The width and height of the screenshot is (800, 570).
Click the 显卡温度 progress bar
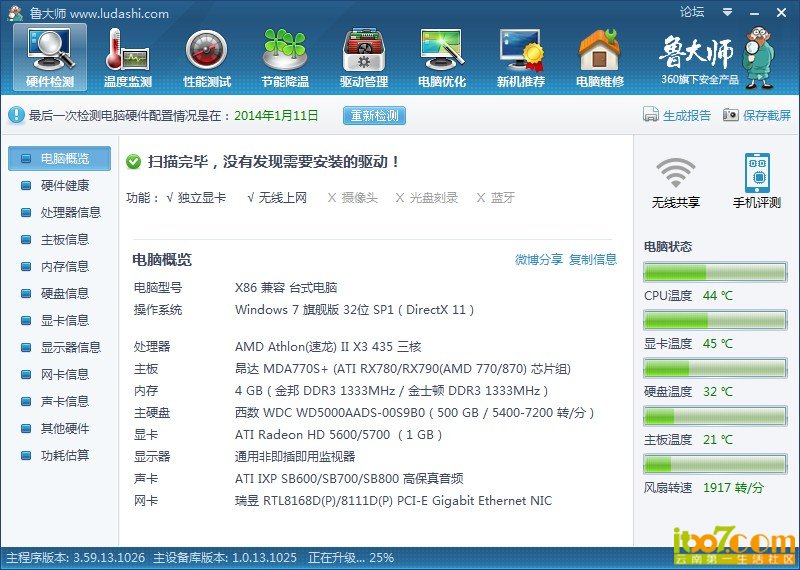click(715, 320)
